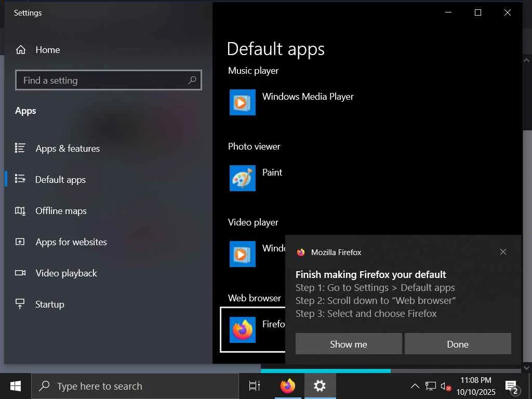The height and width of the screenshot is (399, 532).
Task: Click the Video playback camera icon
Action: pos(20,273)
